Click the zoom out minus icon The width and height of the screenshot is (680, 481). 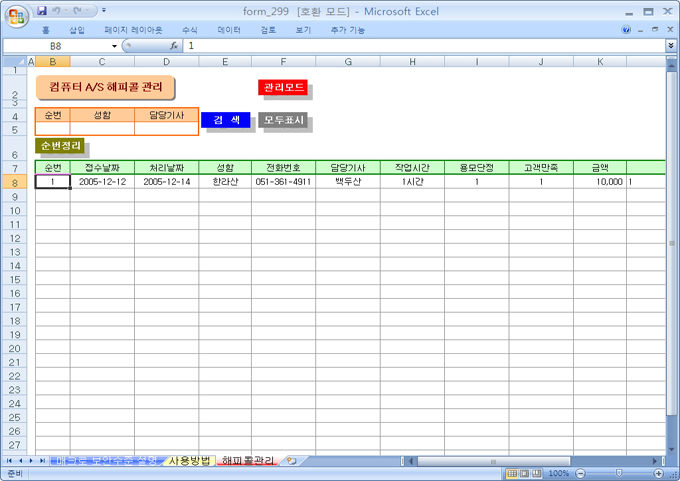(579, 473)
